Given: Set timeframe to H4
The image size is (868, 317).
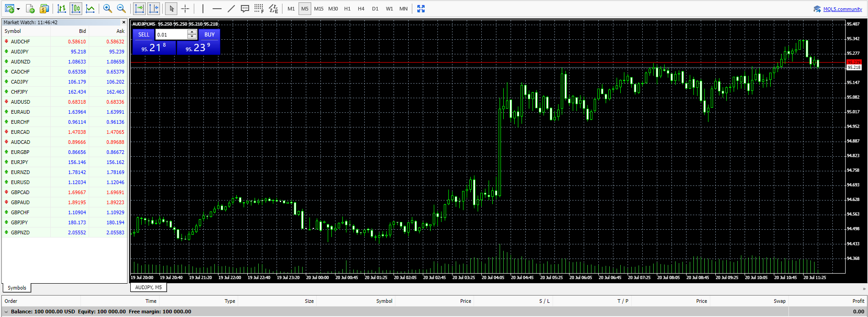Looking at the screenshot, I should click(x=361, y=9).
